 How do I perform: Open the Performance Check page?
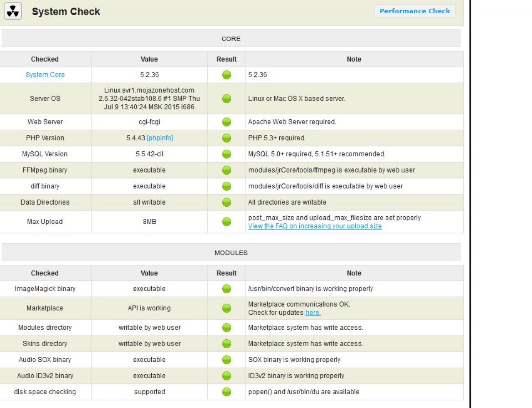tap(414, 11)
